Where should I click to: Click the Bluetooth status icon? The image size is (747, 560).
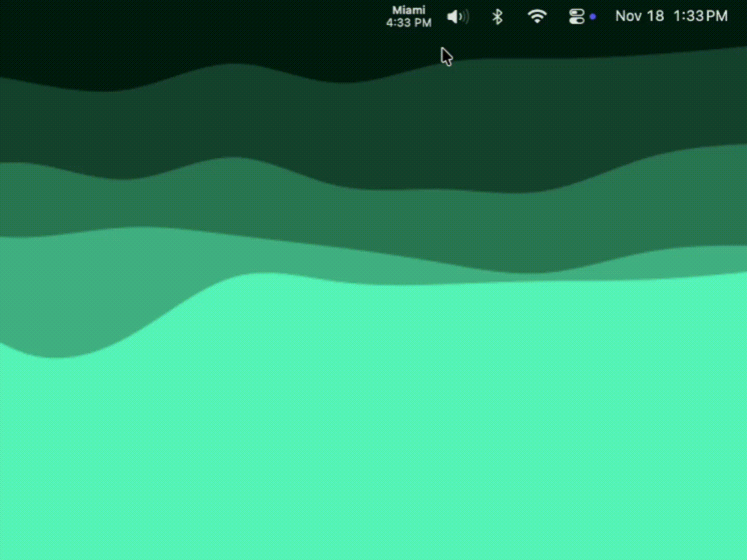497,17
